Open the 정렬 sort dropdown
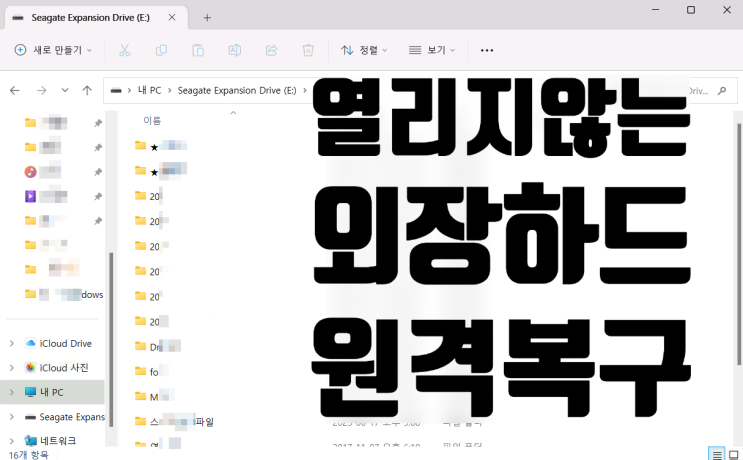This screenshot has width=743, height=460. pos(364,50)
